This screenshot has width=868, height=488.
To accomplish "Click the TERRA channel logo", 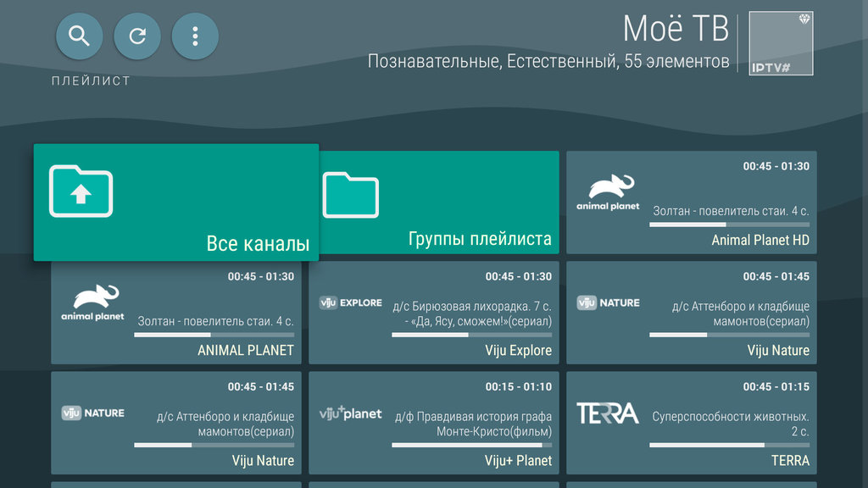I will [607, 413].
